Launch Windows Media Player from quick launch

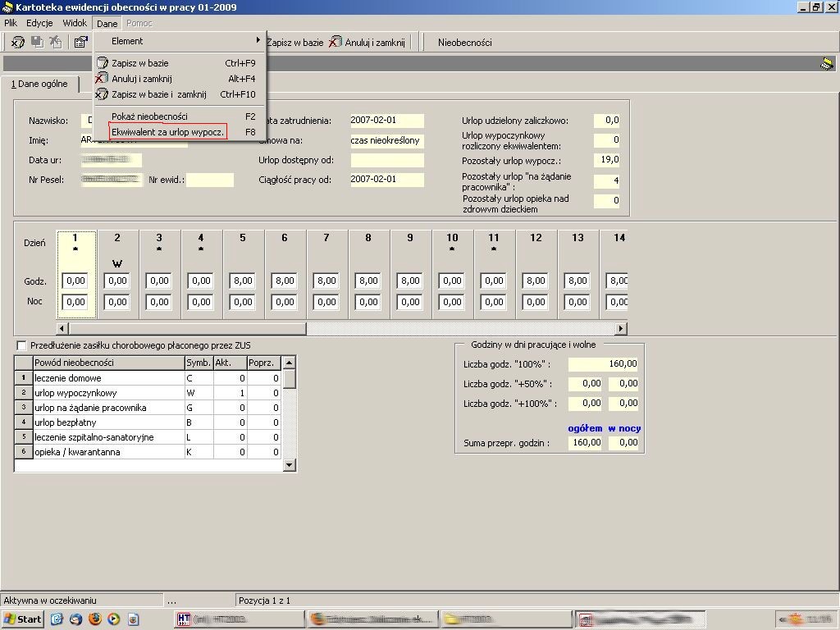(113, 619)
